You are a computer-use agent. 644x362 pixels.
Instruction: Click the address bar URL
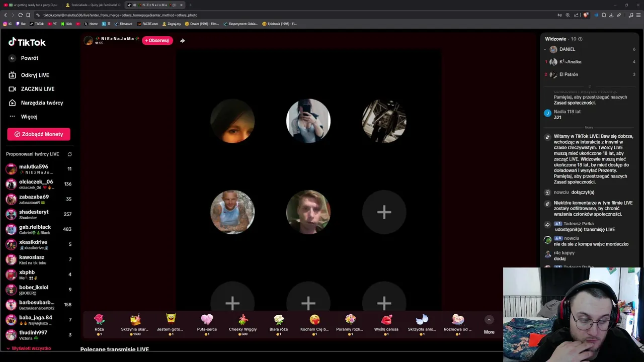(120, 15)
